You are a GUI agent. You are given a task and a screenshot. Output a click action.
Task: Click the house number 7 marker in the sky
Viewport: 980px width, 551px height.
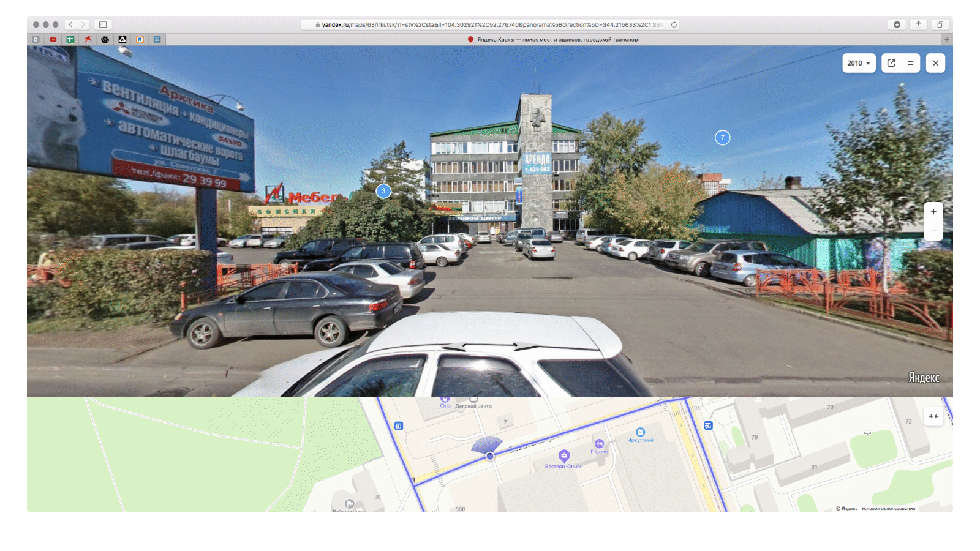pos(723,138)
